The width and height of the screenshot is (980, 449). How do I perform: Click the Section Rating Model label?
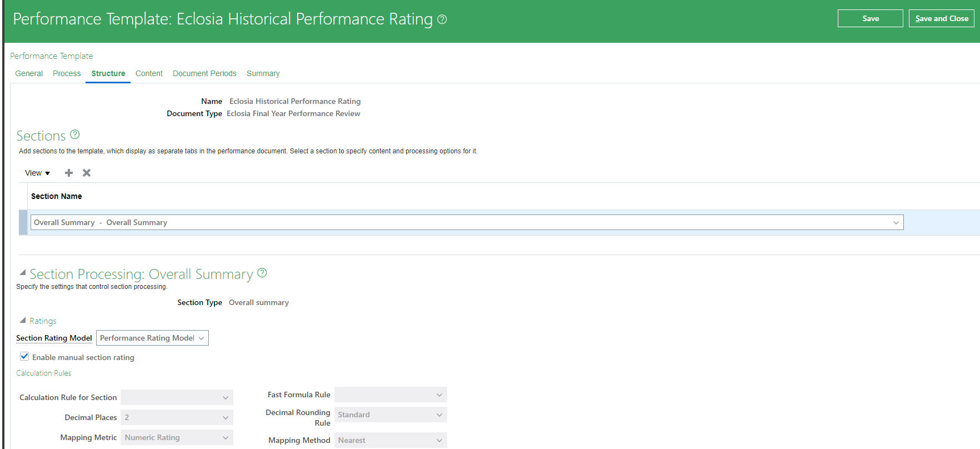tap(54, 338)
